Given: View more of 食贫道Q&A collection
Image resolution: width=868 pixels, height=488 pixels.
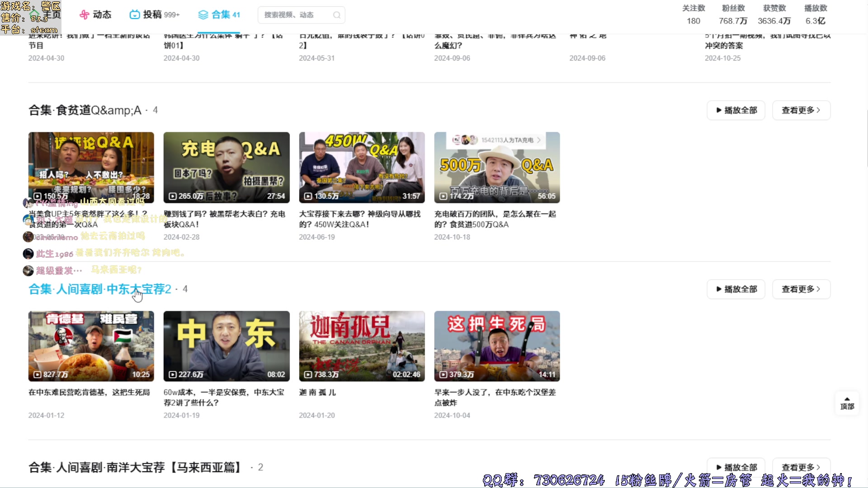Looking at the screenshot, I should pos(801,110).
